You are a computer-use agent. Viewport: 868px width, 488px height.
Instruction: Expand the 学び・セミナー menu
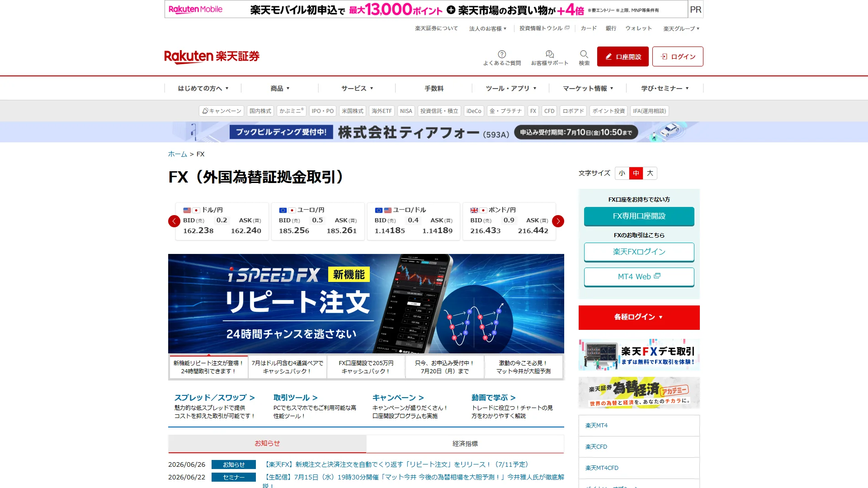tap(665, 88)
